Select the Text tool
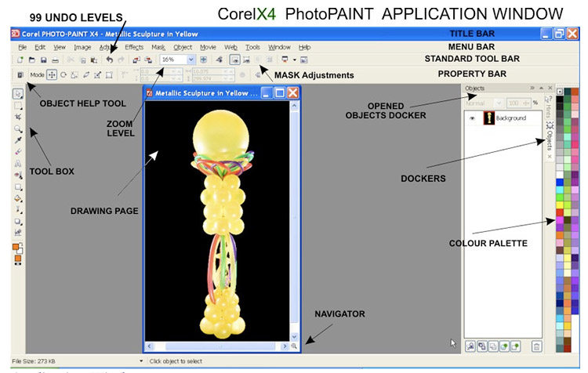The height and width of the screenshot is (373, 588). [18, 164]
